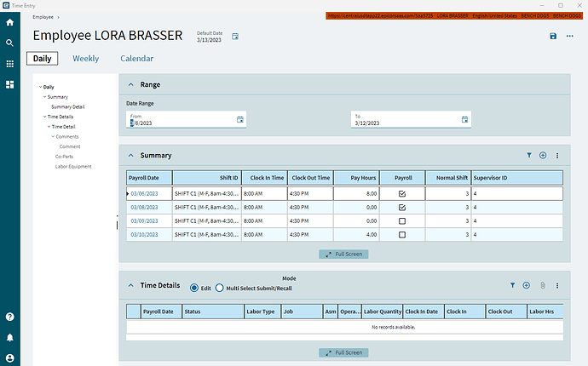
Task: Open the page overflow menu (three dots)
Action: (569, 36)
